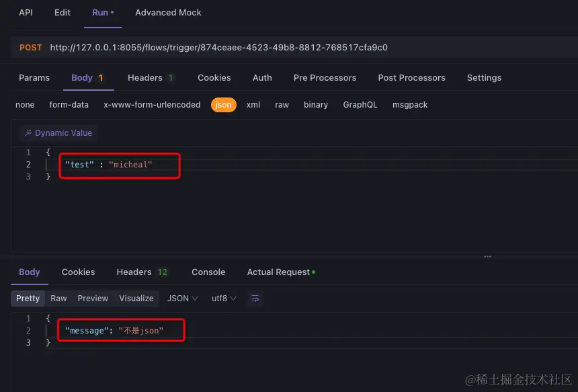578x392 pixels.
Task: Choose the GraphQL body type
Action: pos(360,105)
